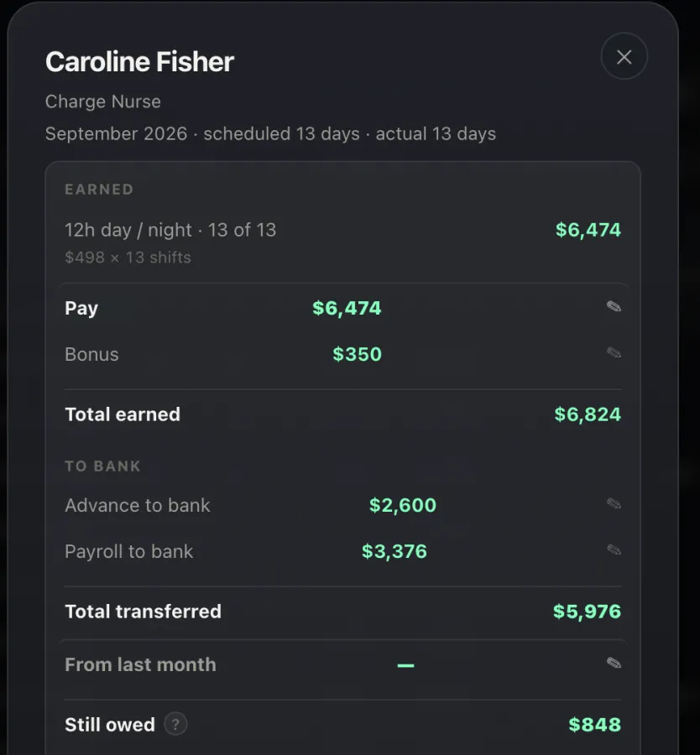This screenshot has width=700, height=755.
Task: Close the Caroline Fisher payroll dialog
Action: [x=624, y=57]
